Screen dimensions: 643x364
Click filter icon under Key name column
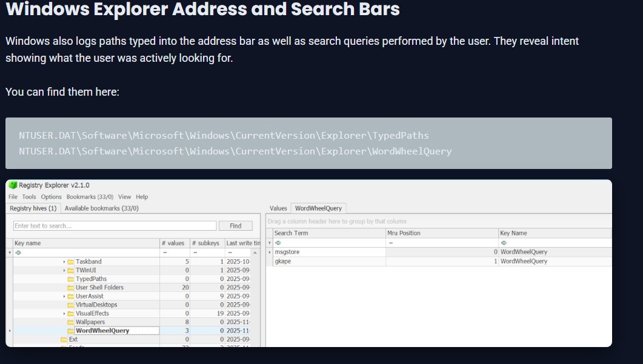pyautogui.click(x=18, y=253)
